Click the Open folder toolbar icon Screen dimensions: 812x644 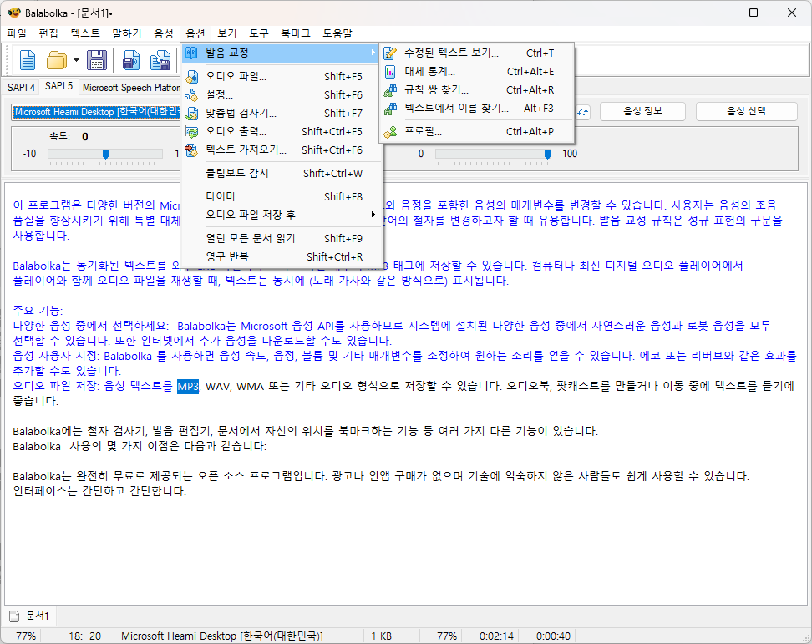click(x=57, y=61)
